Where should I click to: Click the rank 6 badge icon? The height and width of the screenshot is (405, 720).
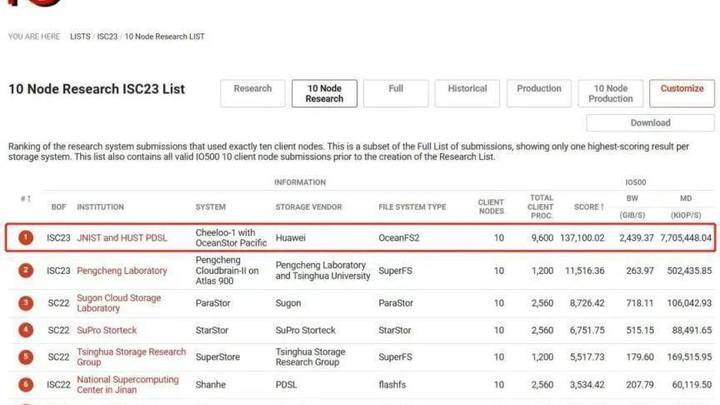(x=26, y=384)
